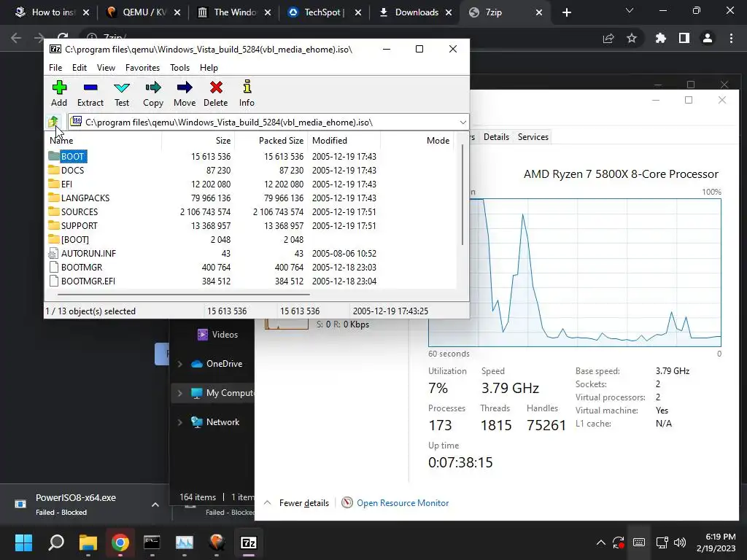Open the File menu in 7-Zip
This screenshot has width=747, height=560.
55,68
